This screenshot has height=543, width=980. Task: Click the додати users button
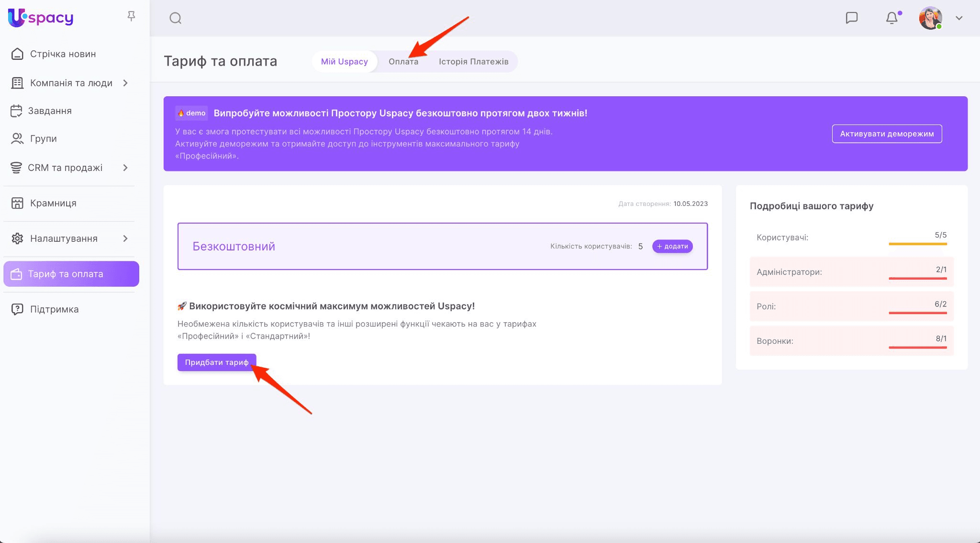[672, 246]
